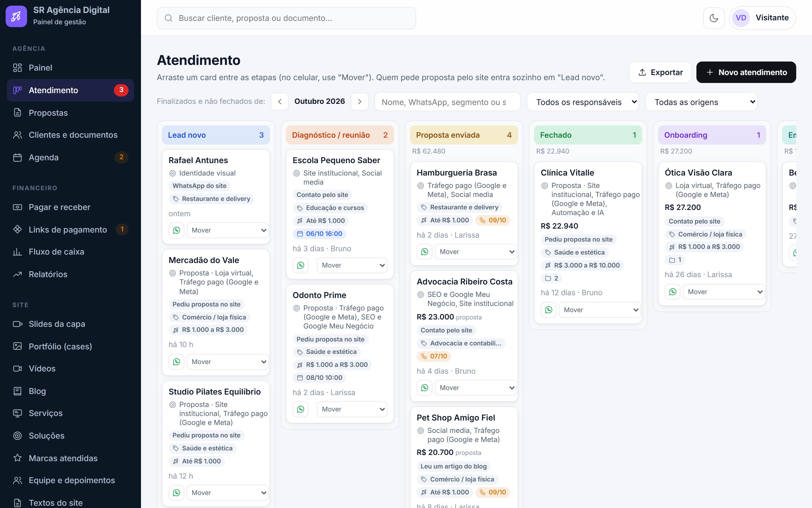The height and width of the screenshot is (508, 812).
Task: Open Relatórios in the sidebar
Action: (70, 274)
